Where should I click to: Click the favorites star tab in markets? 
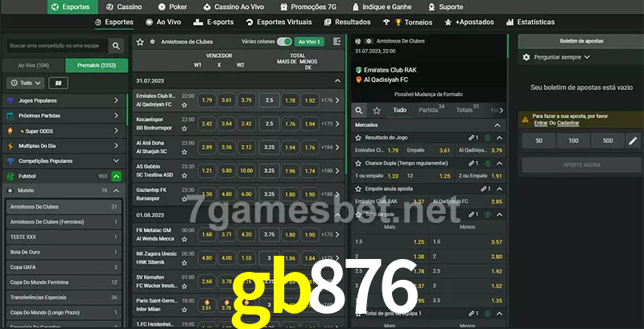pos(377,110)
